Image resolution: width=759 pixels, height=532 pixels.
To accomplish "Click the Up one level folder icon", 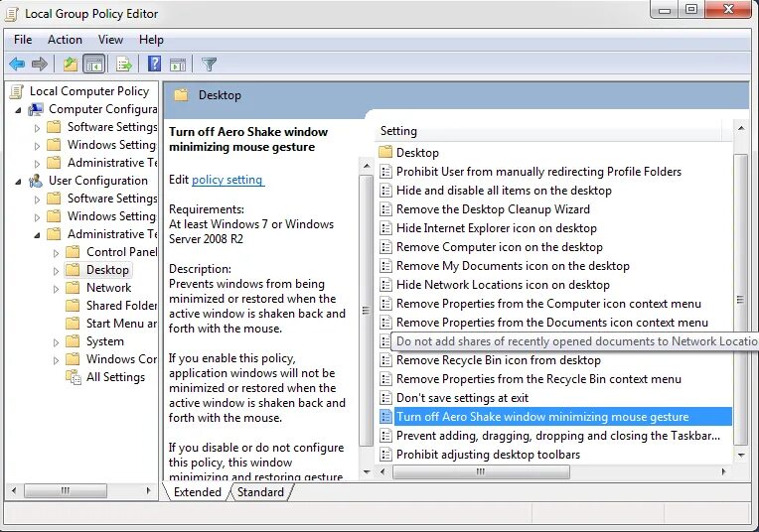I will (71, 64).
